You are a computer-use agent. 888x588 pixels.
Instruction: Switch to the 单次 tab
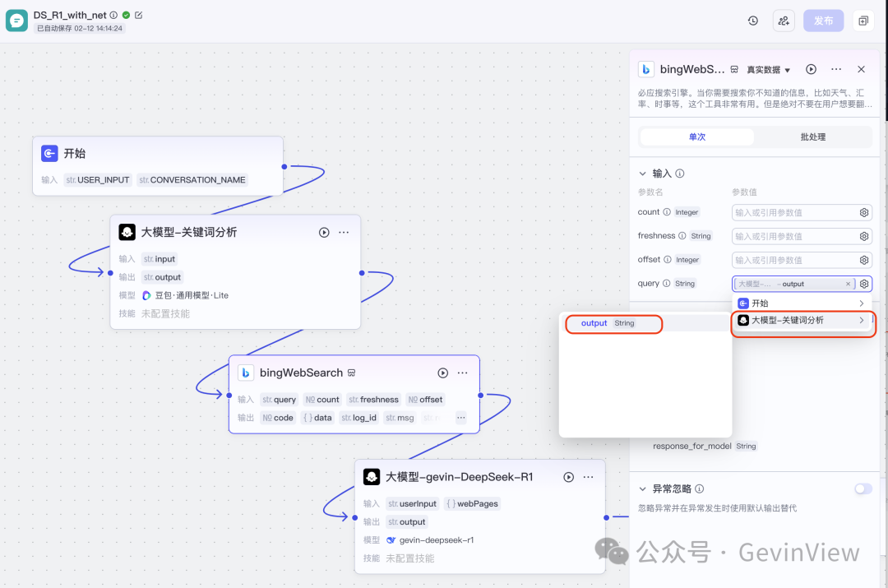coord(695,137)
